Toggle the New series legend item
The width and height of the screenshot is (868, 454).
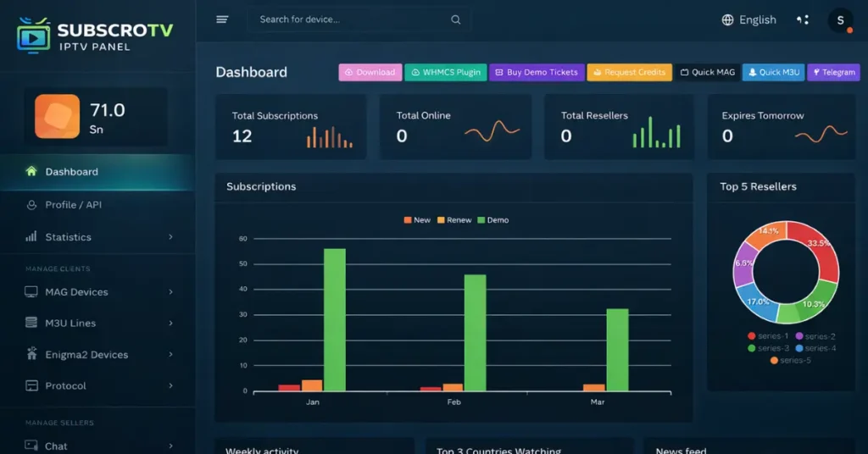[417, 220]
